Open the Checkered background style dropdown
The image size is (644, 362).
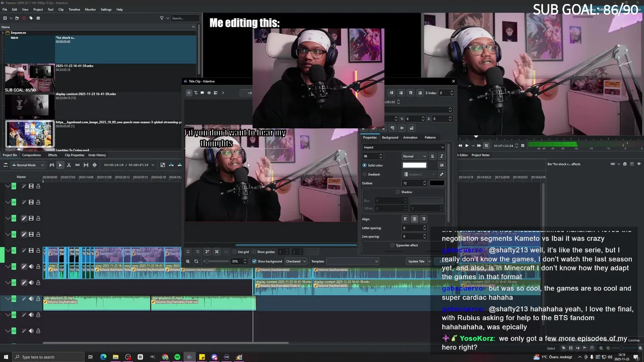click(x=296, y=261)
